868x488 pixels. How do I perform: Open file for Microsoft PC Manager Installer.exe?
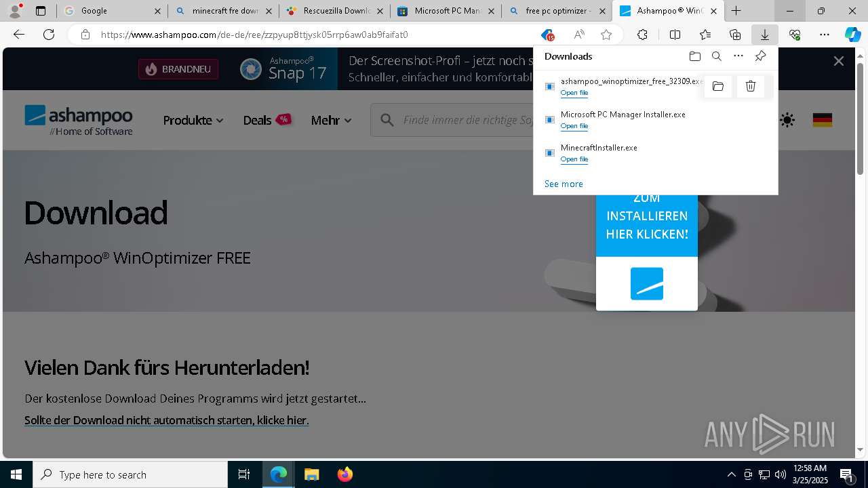[x=574, y=126]
